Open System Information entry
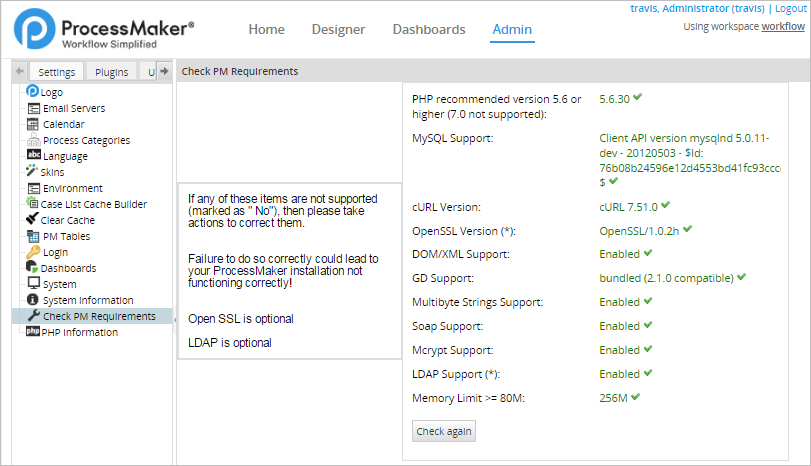Screen dimensions: 811x466 pos(86,300)
